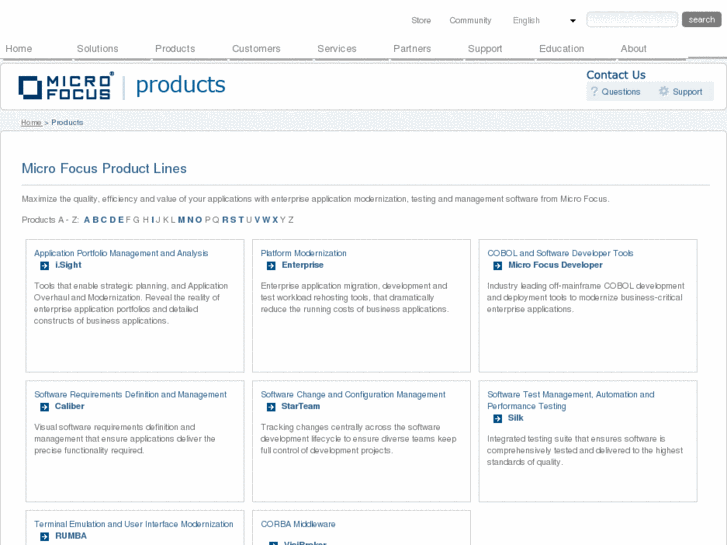Click the arrow icon beside Caliber
The height and width of the screenshot is (545, 727).
pyautogui.click(x=44, y=407)
